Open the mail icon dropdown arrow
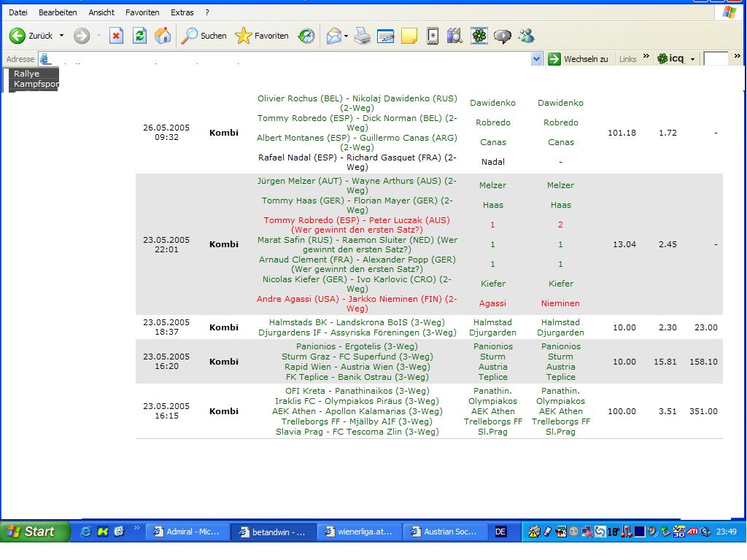The width and height of the screenshot is (747, 560). (x=347, y=36)
